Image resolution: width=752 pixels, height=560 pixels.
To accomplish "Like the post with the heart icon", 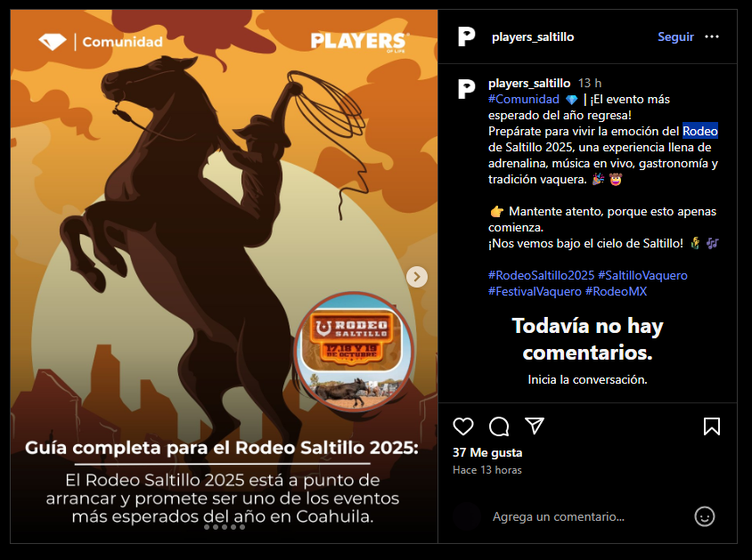I will [462, 426].
